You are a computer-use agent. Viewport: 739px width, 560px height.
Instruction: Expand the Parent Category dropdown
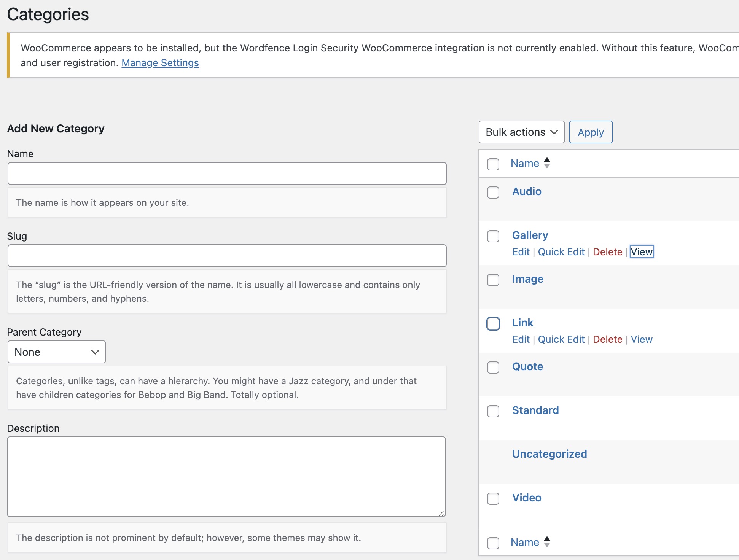(x=56, y=352)
